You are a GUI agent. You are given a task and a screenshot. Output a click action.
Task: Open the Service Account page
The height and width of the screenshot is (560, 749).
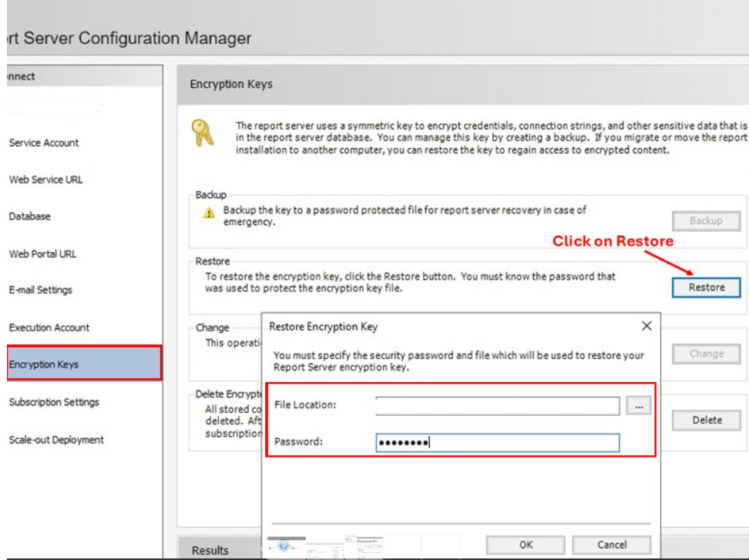tap(44, 143)
